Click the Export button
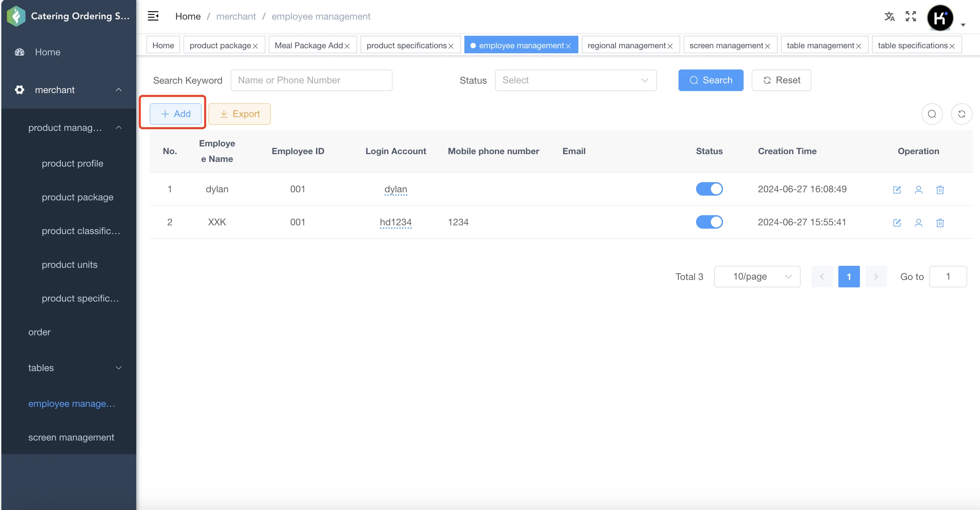The width and height of the screenshot is (980, 510). (x=239, y=114)
